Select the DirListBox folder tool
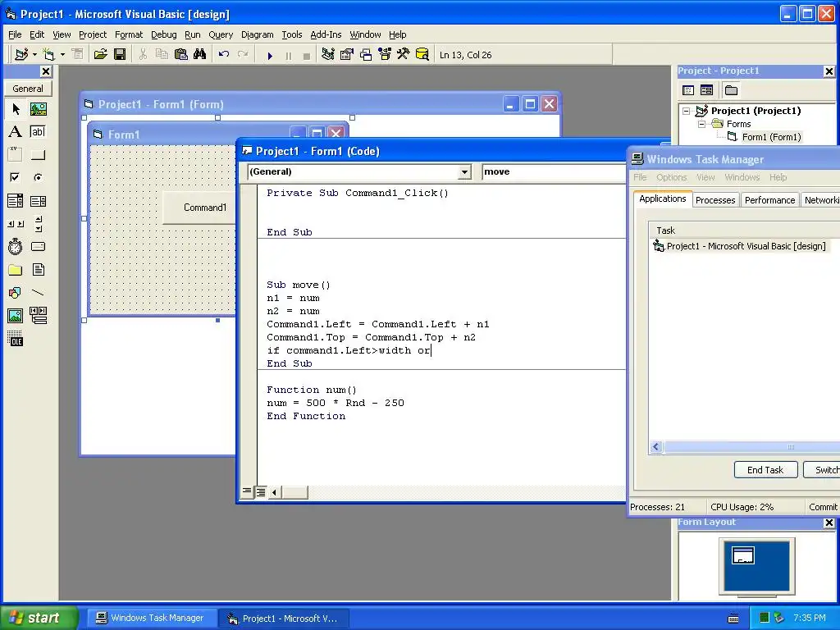This screenshot has height=630, width=840. (16, 269)
